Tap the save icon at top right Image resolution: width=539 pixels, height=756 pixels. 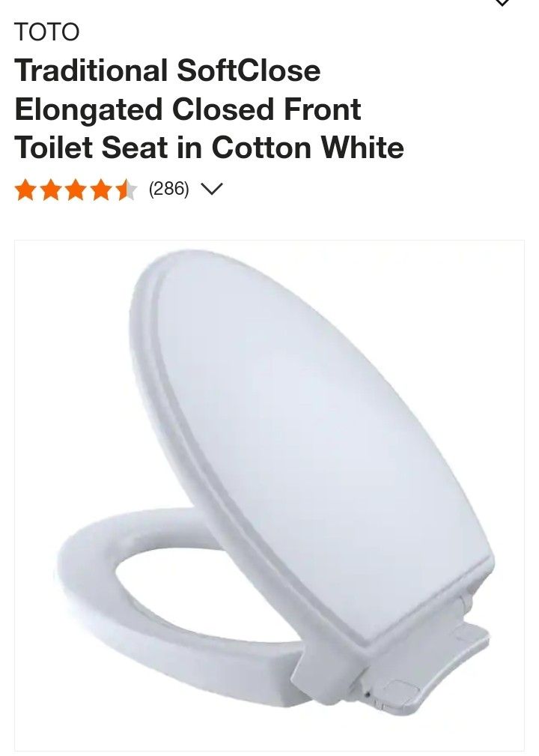(502, 3)
